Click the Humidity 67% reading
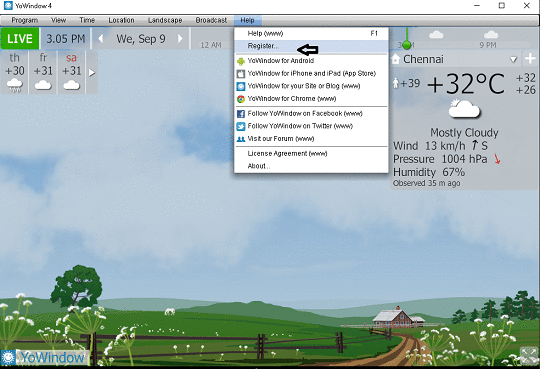This screenshot has height=369, width=540. point(429,172)
